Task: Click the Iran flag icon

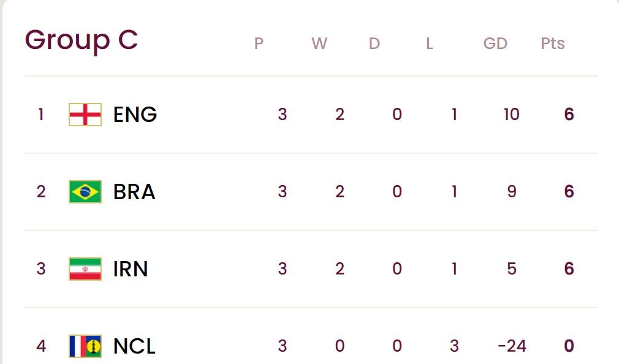Action: coord(85,269)
